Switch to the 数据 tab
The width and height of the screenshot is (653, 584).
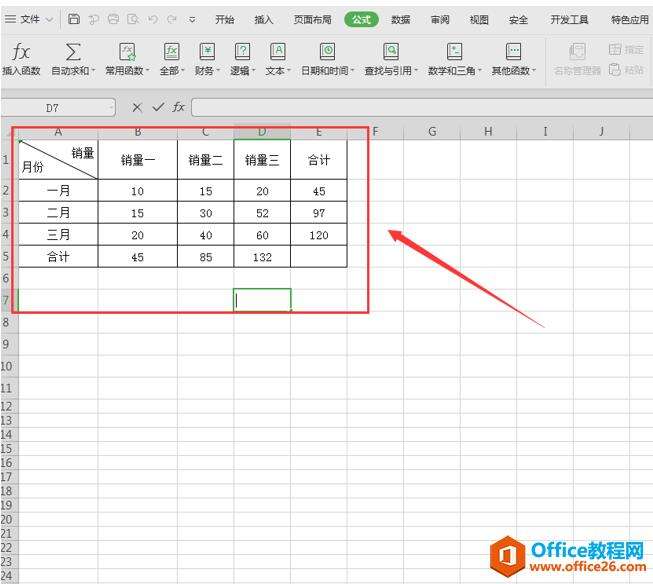point(401,20)
